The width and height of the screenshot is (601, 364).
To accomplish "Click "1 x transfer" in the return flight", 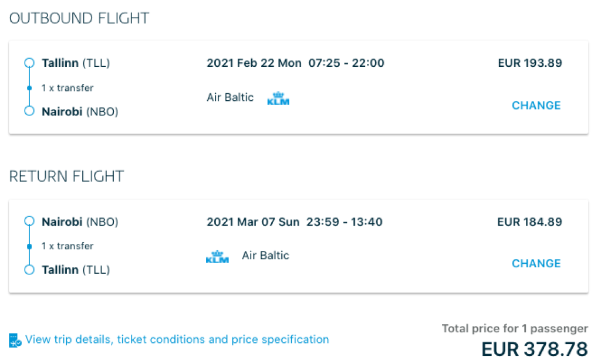I will [67, 246].
